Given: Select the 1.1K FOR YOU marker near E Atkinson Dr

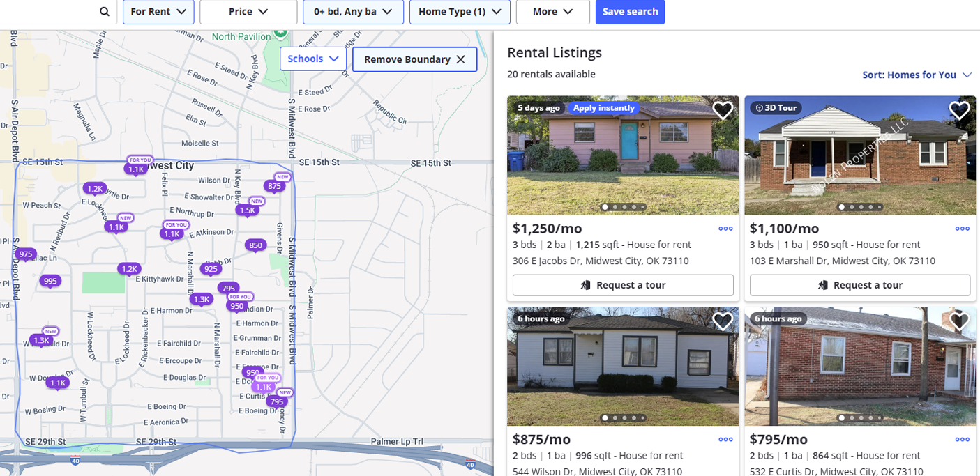Looking at the screenshot, I should [172, 233].
